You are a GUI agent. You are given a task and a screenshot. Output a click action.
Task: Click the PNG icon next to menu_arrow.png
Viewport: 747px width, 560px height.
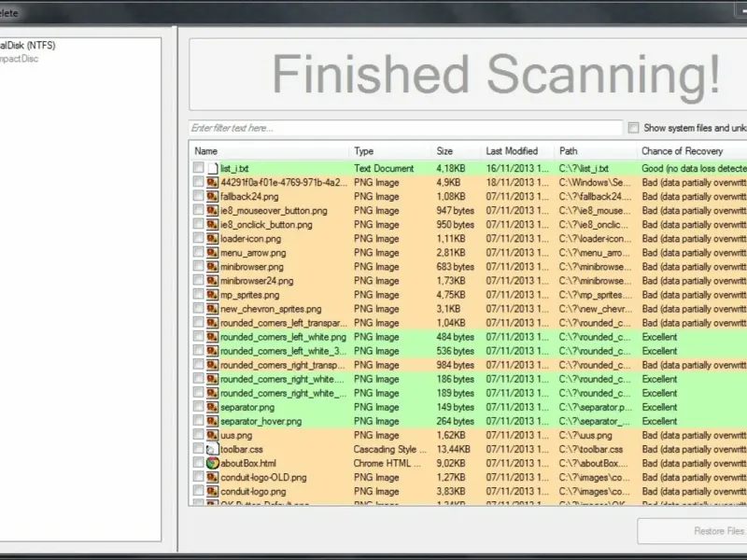(x=213, y=252)
